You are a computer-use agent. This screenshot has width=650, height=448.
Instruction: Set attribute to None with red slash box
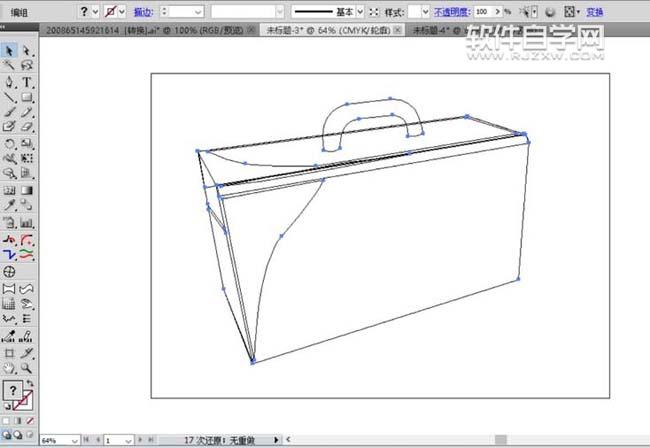30,421
